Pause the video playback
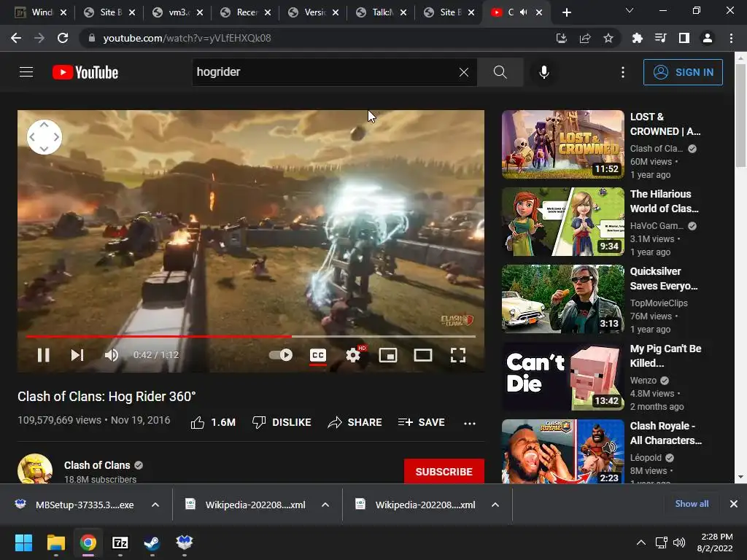747x560 pixels. pos(43,355)
